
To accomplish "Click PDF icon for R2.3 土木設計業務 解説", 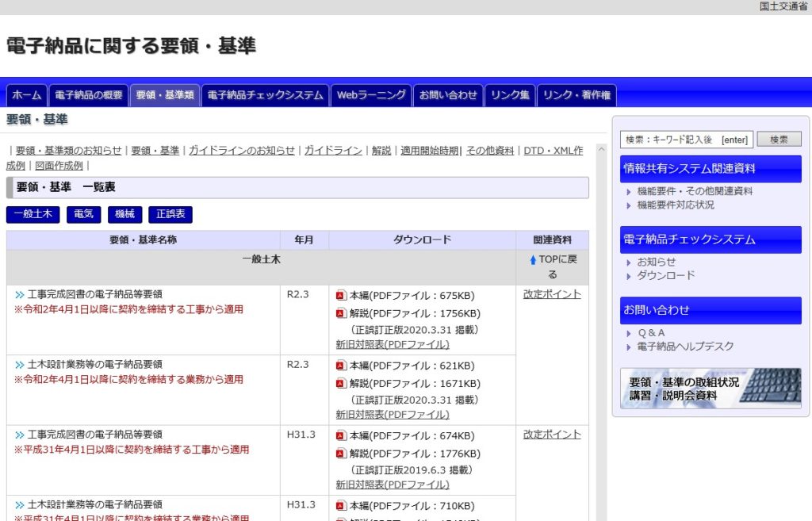I will [341, 384].
